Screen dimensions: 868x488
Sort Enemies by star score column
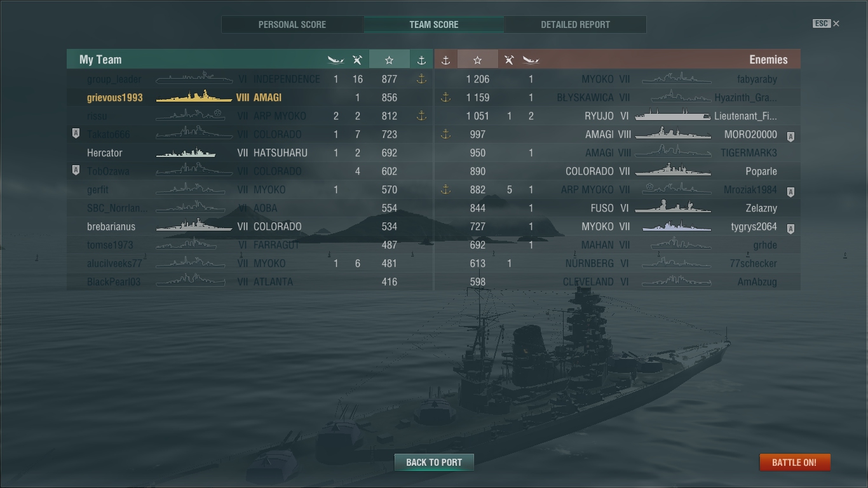coord(477,60)
